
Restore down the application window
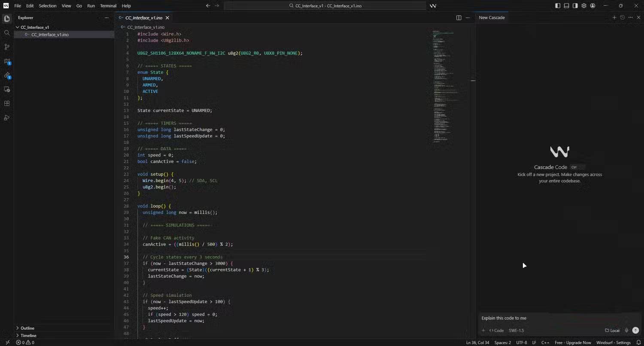pyautogui.click(x=620, y=6)
